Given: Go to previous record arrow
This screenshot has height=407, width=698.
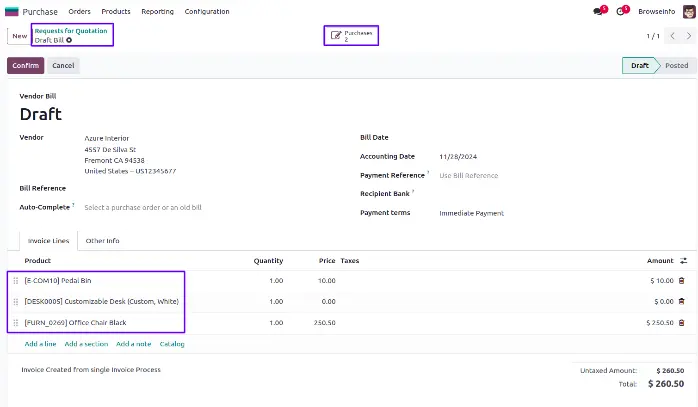Looking at the screenshot, I should pyautogui.click(x=671, y=36).
